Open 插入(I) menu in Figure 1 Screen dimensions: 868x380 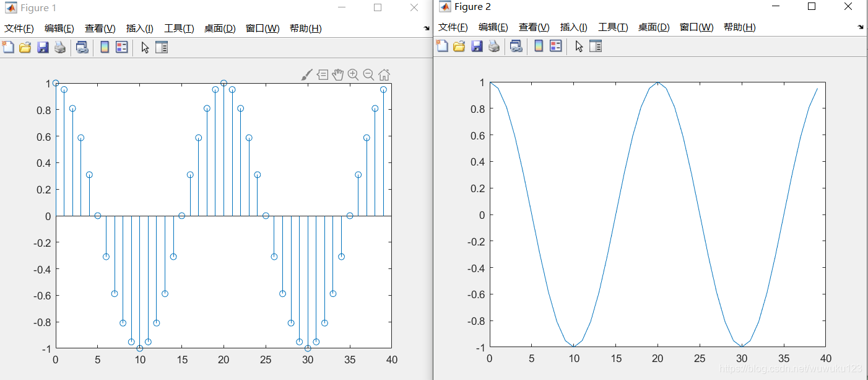coord(140,29)
